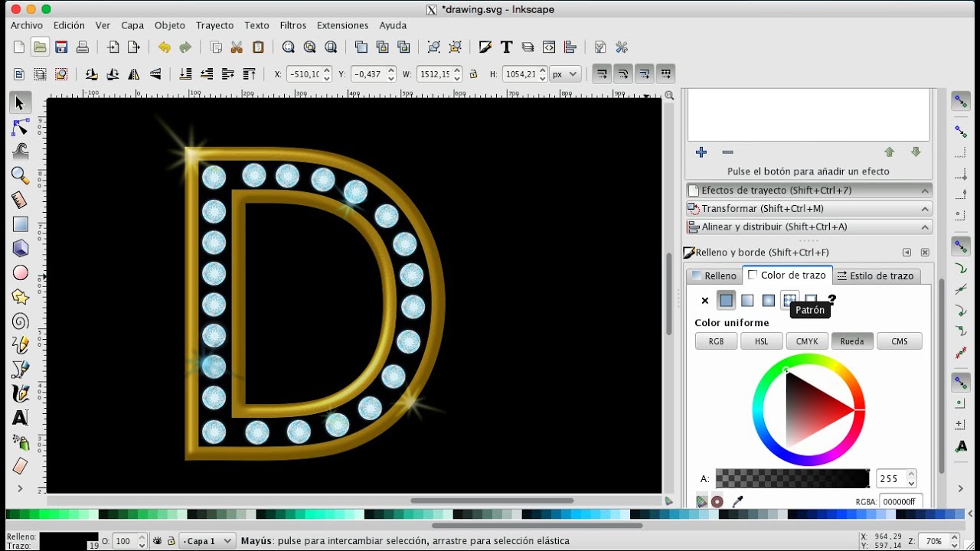Image resolution: width=980 pixels, height=551 pixels.
Task: Open the zoom percentage dropdown
Action: tap(940, 541)
